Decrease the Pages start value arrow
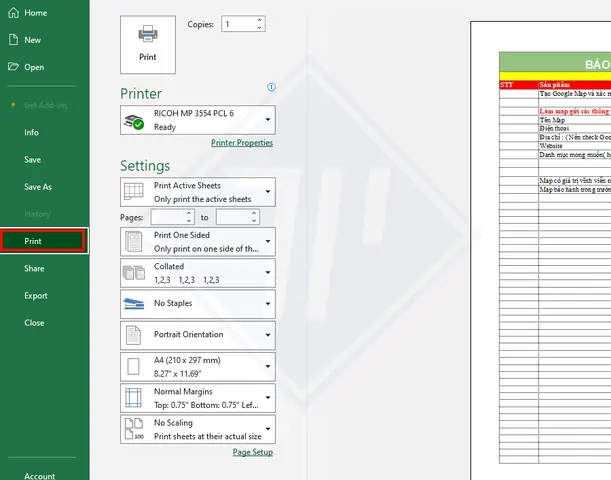This screenshot has height=480, width=611. pyautogui.click(x=189, y=221)
